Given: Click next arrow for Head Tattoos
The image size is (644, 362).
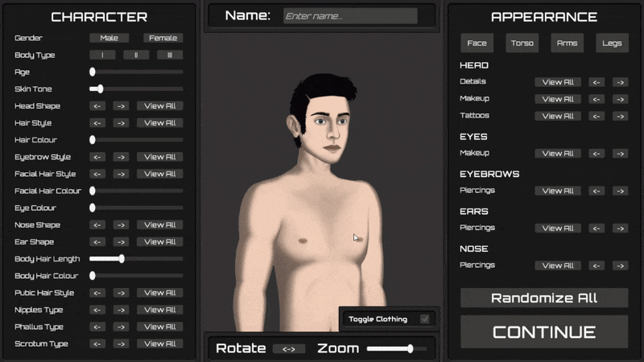Looking at the screenshot, I should pyautogui.click(x=620, y=116).
